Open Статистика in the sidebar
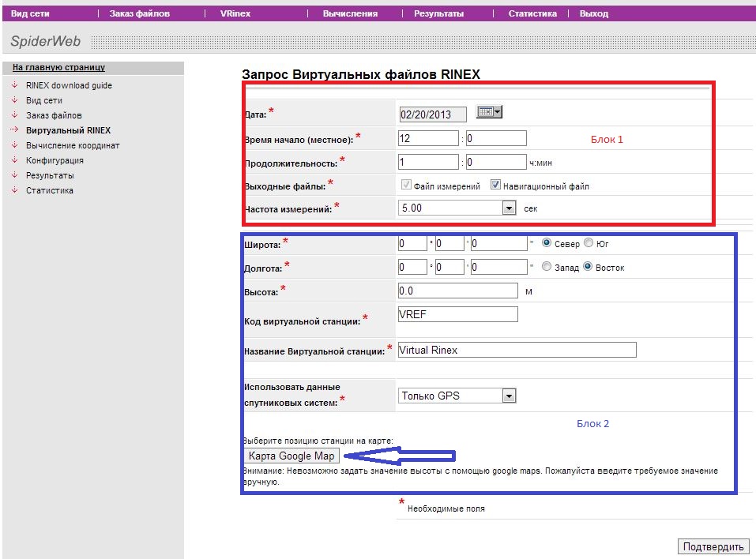 pos(50,189)
